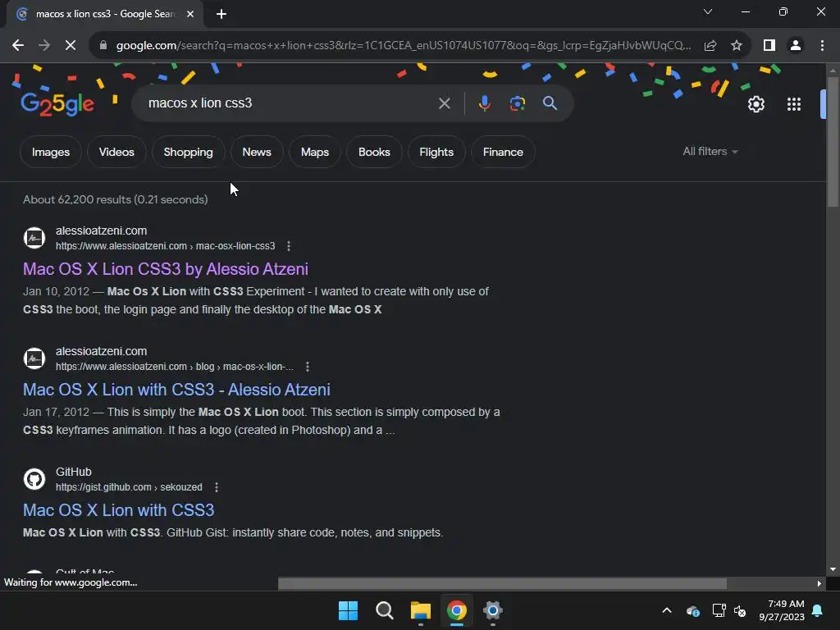840x630 pixels.
Task: Open Mac OS X Lion with CSS3 - Alessio Atzeni
Action: pos(177,390)
